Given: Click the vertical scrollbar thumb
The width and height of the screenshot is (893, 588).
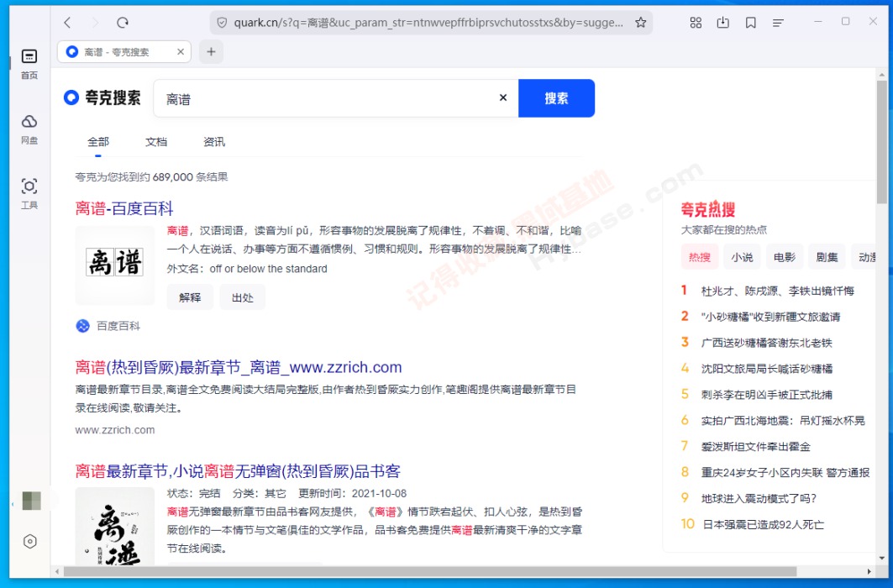Looking at the screenshot, I should point(881,142).
